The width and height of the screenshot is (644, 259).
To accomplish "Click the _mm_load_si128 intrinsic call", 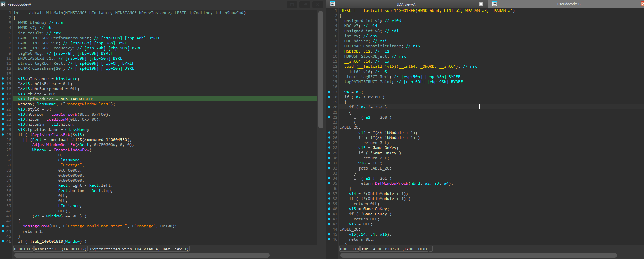I will coord(65,140).
